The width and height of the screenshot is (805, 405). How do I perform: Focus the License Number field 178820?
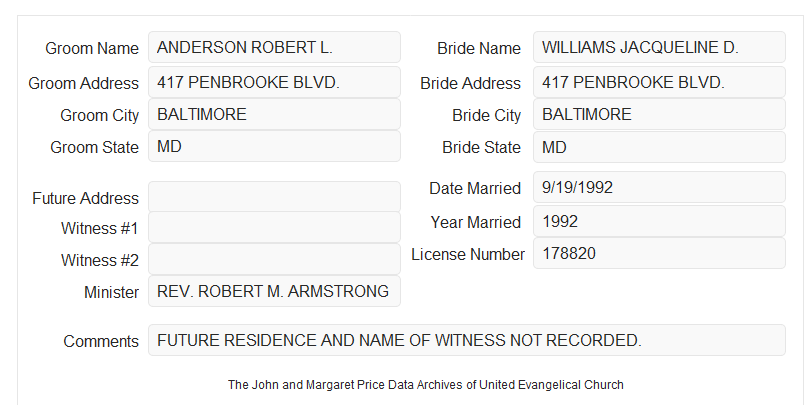(659, 253)
